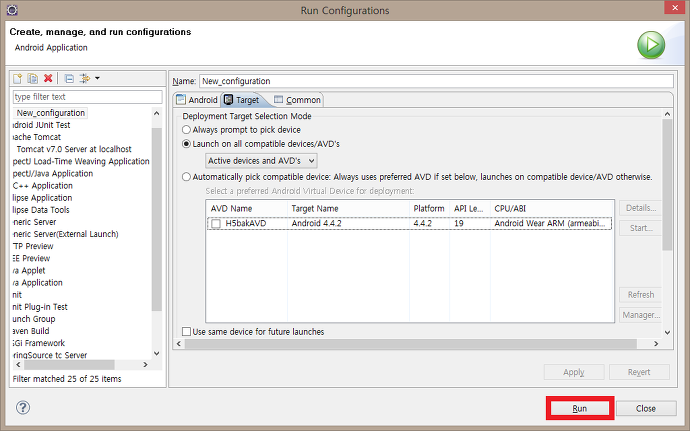Switch to the Target tab
Image resolution: width=690 pixels, height=431 pixels.
tap(242, 100)
